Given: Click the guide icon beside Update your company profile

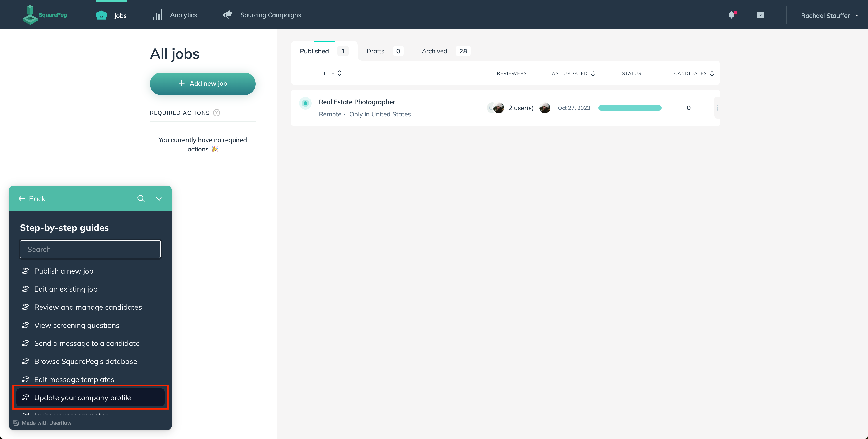Looking at the screenshot, I should (25, 398).
